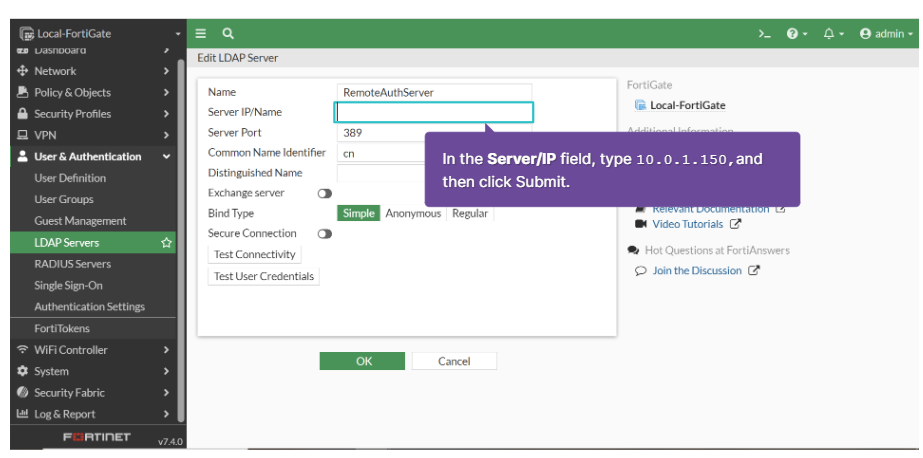Image resolution: width=923 pixels, height=458 pixels.
Task: Expand the VPN menu chevron
Action: point(167,135)
